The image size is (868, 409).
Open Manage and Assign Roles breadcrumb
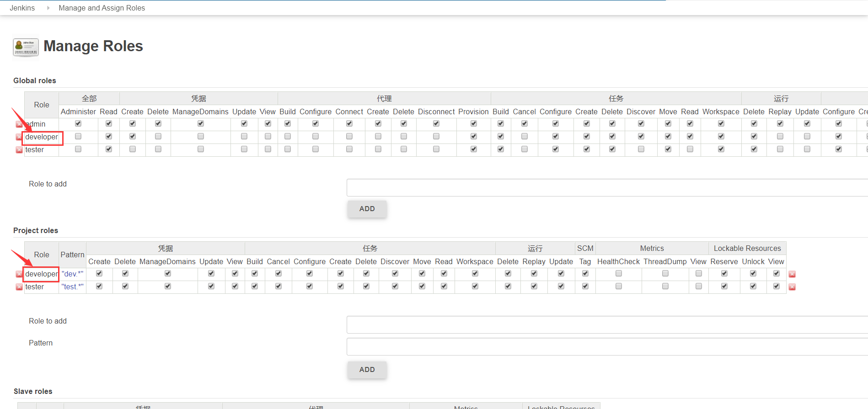click(x=102, y=8)
